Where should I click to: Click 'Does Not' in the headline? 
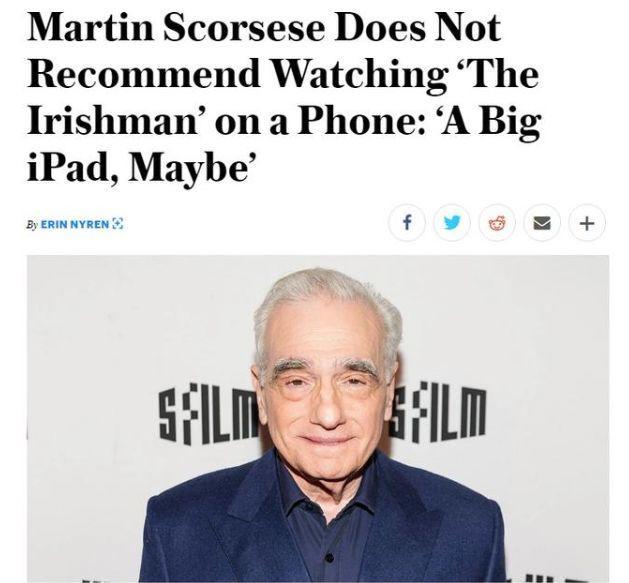(x=418, y=27)
